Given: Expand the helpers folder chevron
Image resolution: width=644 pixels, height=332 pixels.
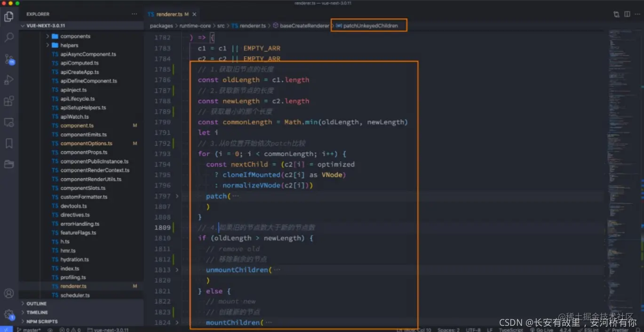Looking at the screenshot, I should pyautogui.click(x=48, y=45).
